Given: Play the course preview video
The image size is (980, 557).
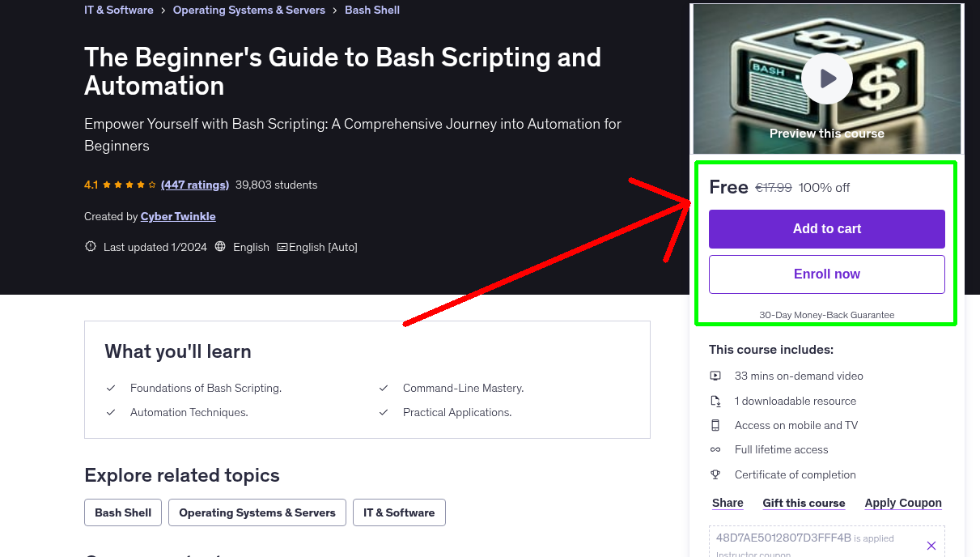Looking at the screenshot, I should tap(826, 78).
